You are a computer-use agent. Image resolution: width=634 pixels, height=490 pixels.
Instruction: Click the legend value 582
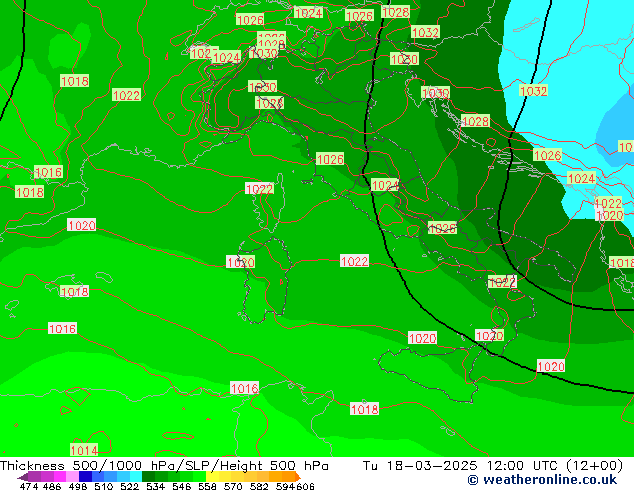click(259, 486)
